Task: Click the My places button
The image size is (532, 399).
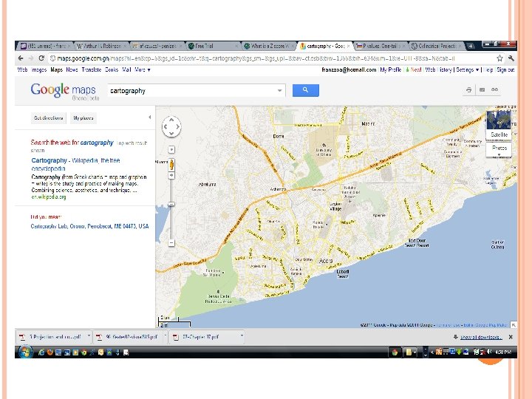Action: coord(83,118)
